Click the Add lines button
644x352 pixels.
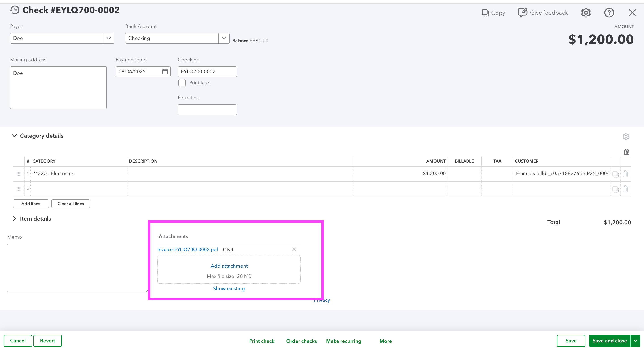click(x=31, y=204)
